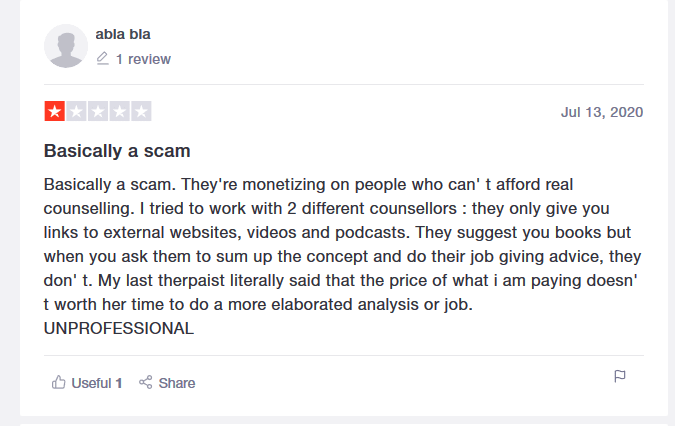This screenshot has width=675, height=426.
Task: Click the Jul 13, 2020 review date
Action: pyautogui.click(x=602, y=111)
